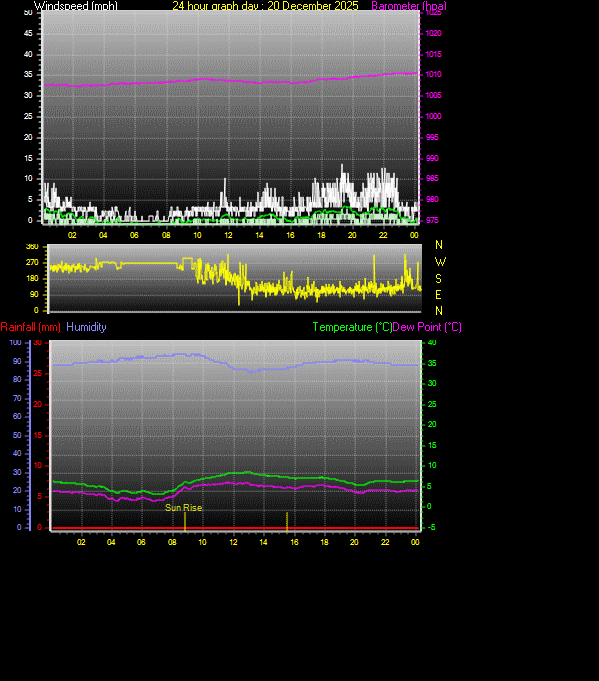Click the '270' wind direction axis value
The image size is (599, 681).
32,262
